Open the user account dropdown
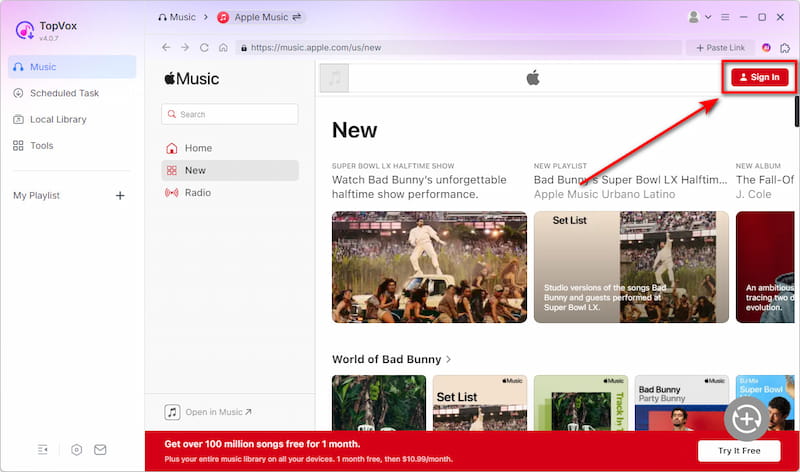 tap(699, 17)
